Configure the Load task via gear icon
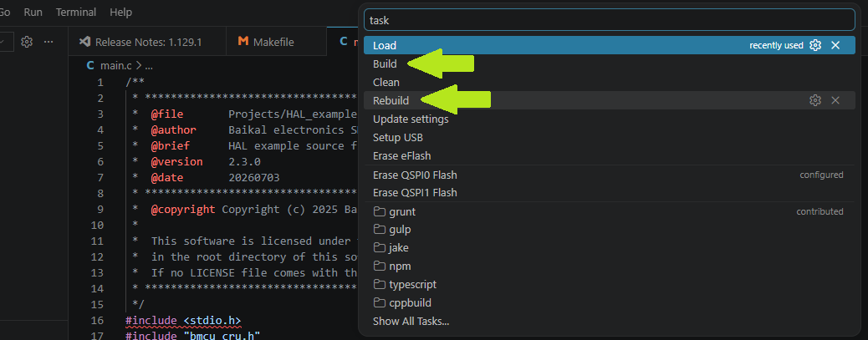 point(814,45)
